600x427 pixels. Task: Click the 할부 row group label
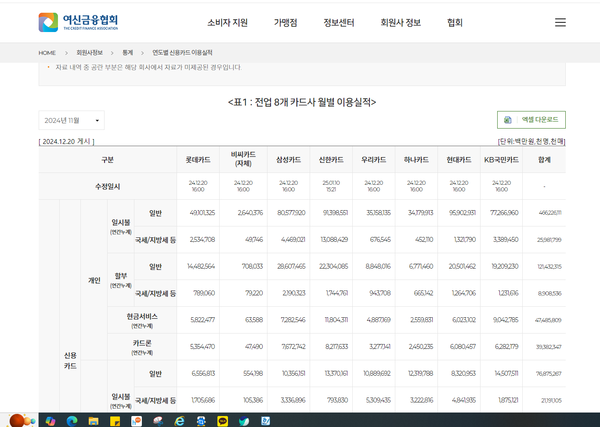(x=121, y=280)
